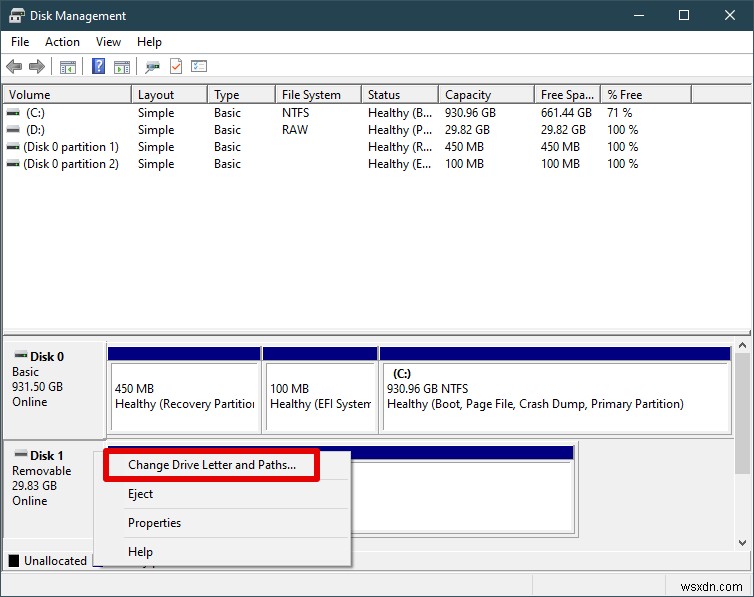Open the View menu

(x=108, y=42)
